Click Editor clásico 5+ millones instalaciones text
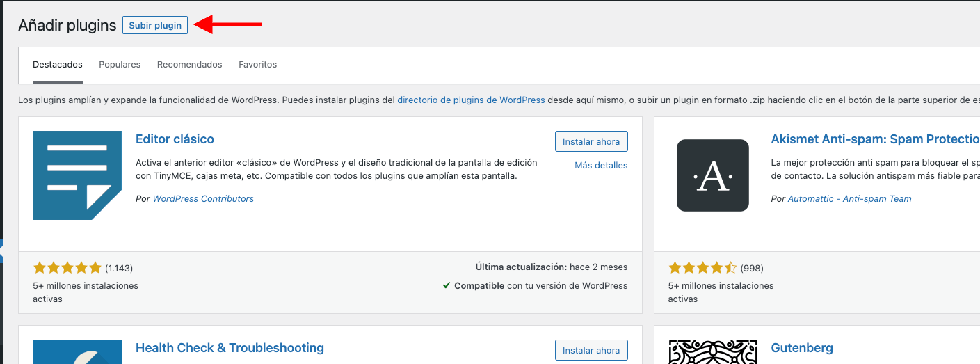 tap(86, 292)
